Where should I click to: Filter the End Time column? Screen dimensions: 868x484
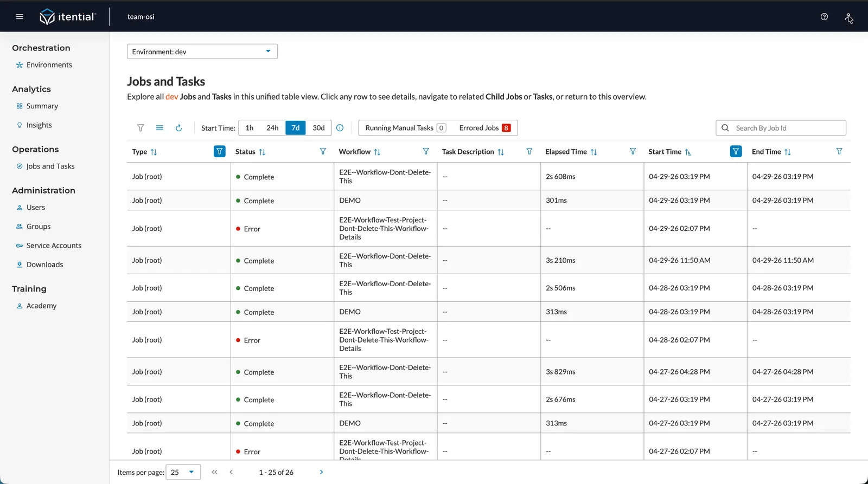click(x=839, y=151)
